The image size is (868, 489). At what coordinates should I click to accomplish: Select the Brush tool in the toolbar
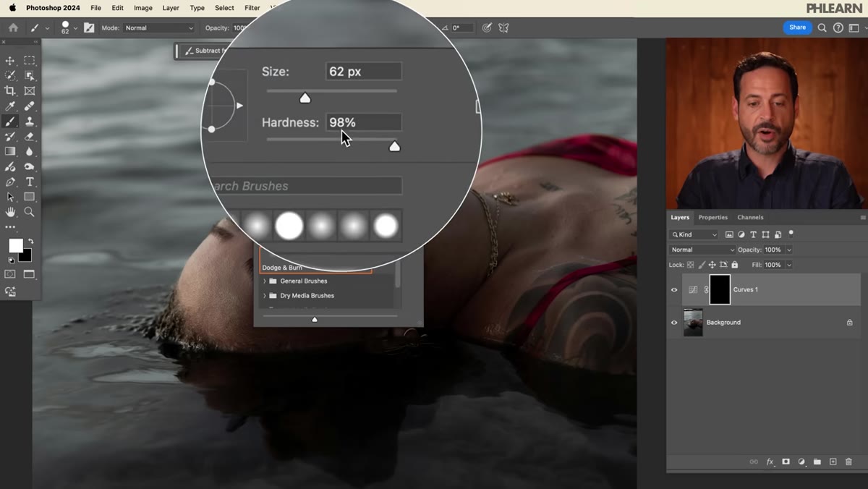[10, 122]
